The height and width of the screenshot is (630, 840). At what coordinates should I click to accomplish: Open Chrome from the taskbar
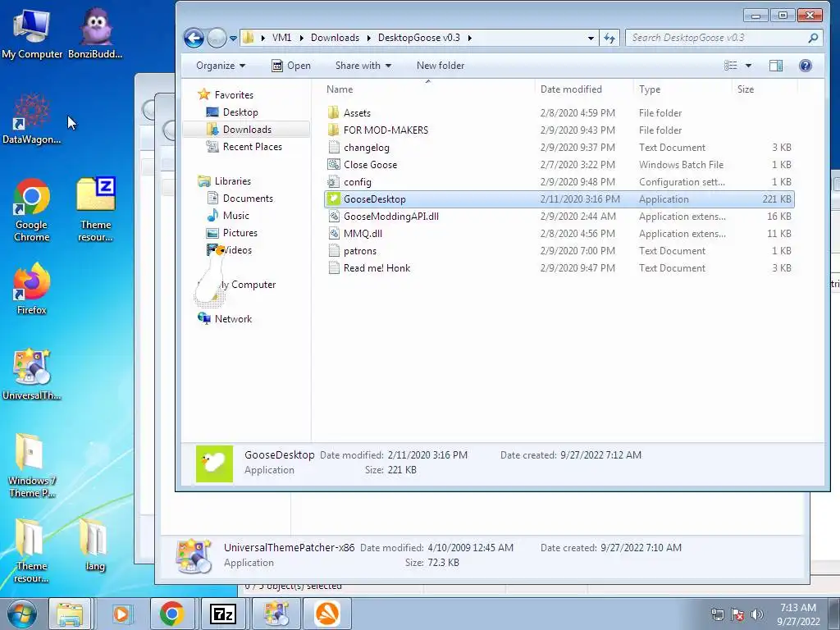pos(171,614)
